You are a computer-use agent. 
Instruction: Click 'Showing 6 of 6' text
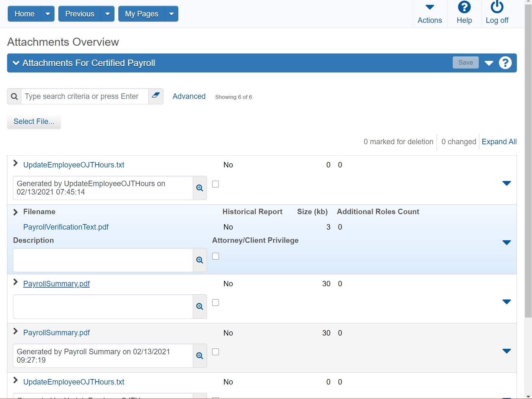233,97
